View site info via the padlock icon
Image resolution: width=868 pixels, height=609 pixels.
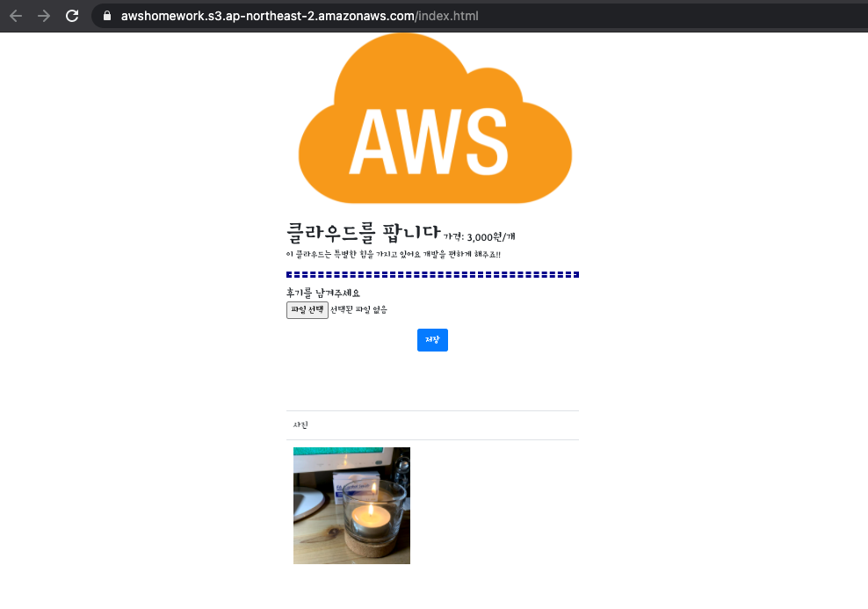pos(107,16)
